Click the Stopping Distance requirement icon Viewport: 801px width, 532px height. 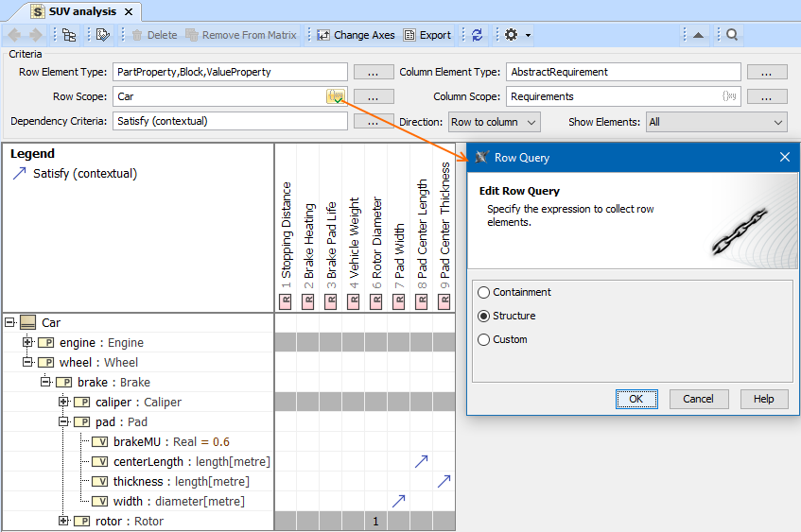[x=285, y=301]
